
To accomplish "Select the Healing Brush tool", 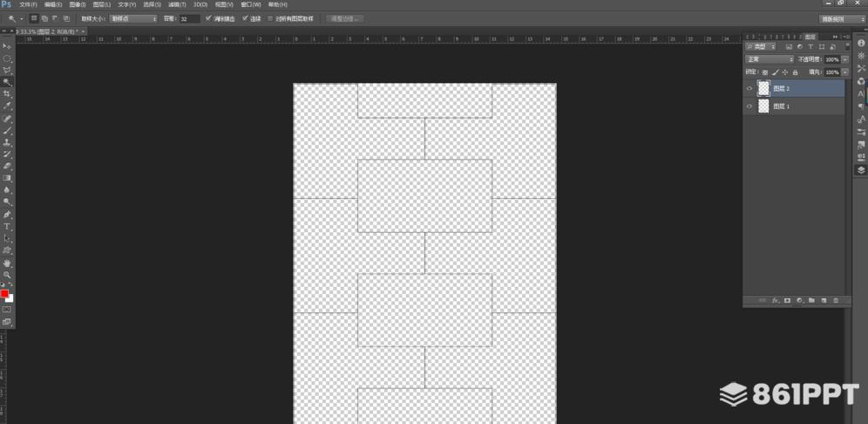I will pos(7,119).
